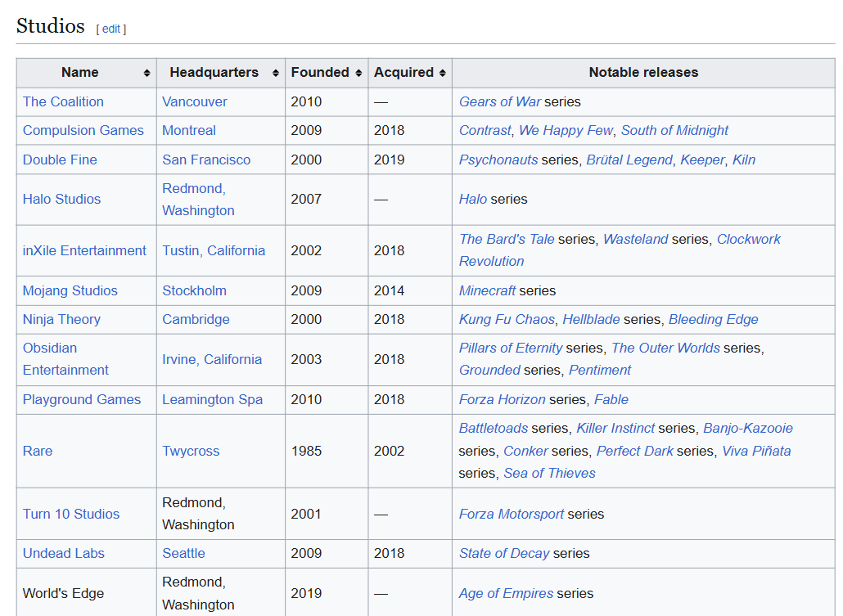This screenshot has width=843, height=616.
Task: Open Contrast game link
Action: pyautogui.click(x=485, y=131)
